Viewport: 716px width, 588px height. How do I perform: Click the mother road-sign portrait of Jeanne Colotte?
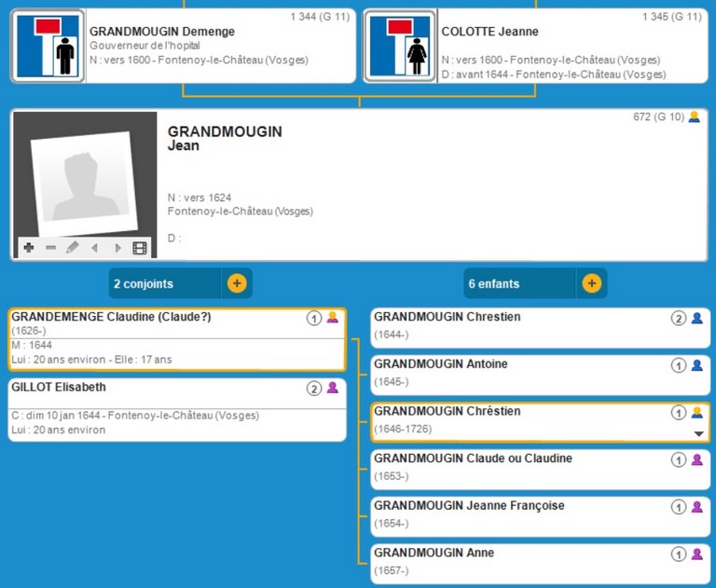click(401, 47)
